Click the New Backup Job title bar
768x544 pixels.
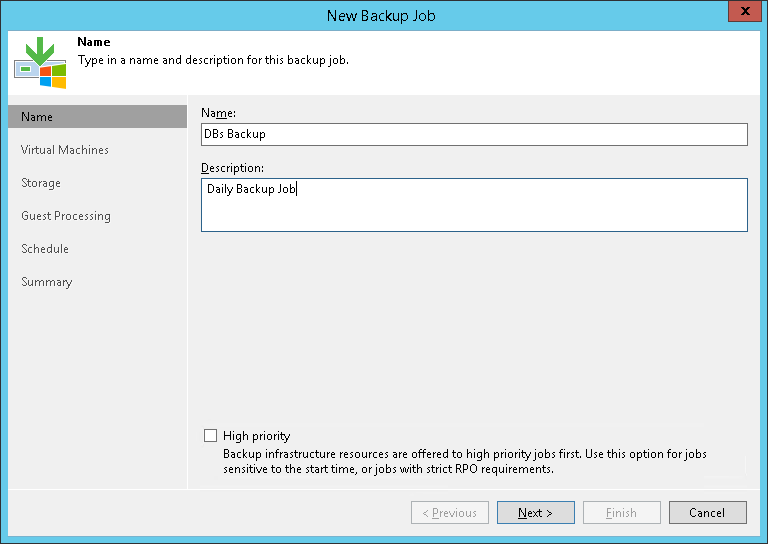click(380, 15)
